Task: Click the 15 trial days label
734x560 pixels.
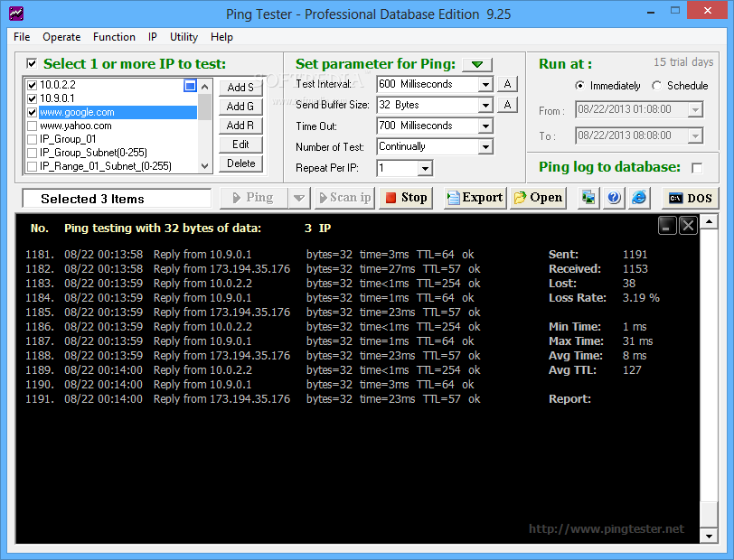Action: tap(683, 61)
